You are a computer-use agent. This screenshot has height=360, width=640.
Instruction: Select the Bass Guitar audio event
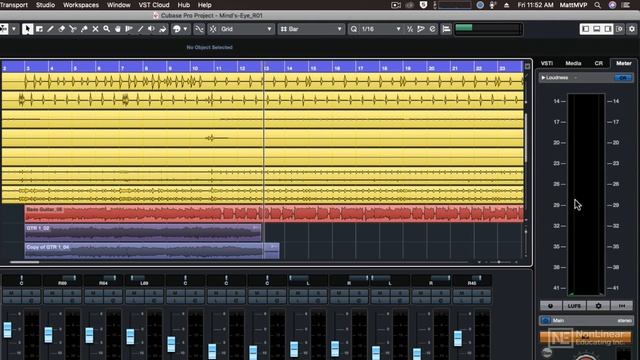274,214
